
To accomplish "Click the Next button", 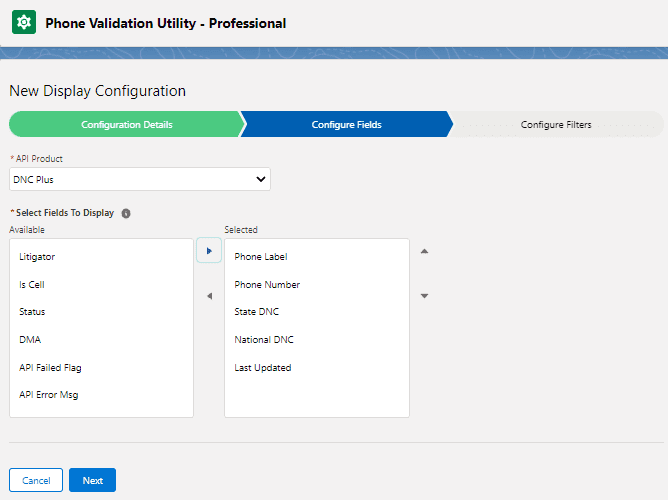I will click(92, 480).
